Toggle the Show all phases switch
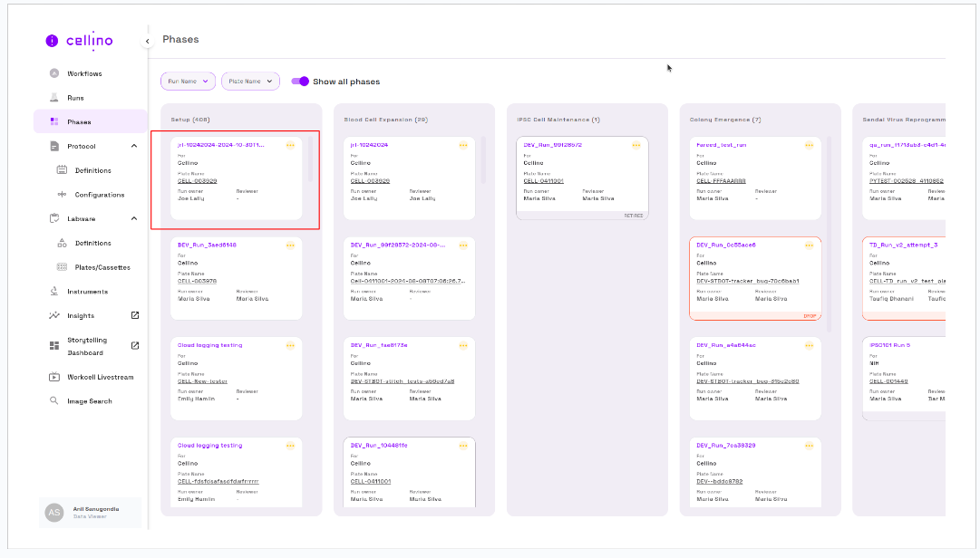 300,82
